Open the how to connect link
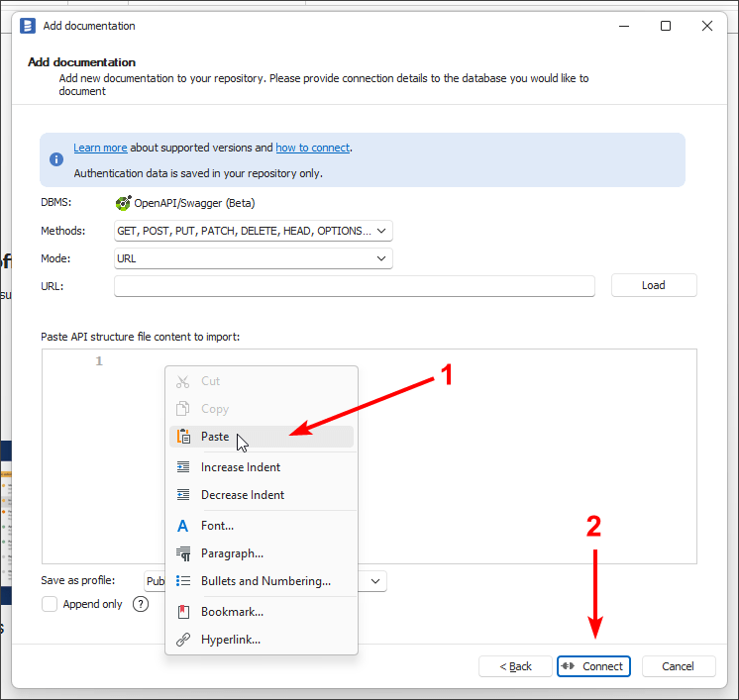Viewport: 739px width, 700px height. coord(312,148)
